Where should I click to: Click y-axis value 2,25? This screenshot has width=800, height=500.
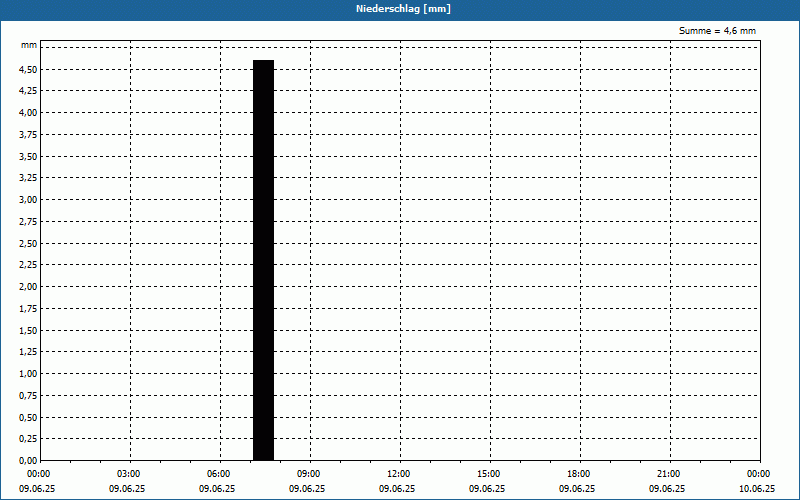tap(28, 265)
